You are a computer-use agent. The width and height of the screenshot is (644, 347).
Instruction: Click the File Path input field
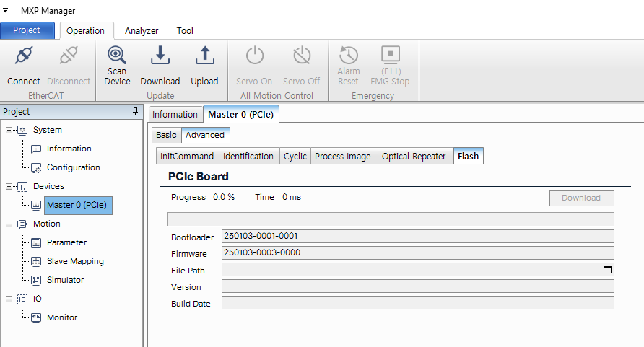pyautogui.click(x=412, y=270)
